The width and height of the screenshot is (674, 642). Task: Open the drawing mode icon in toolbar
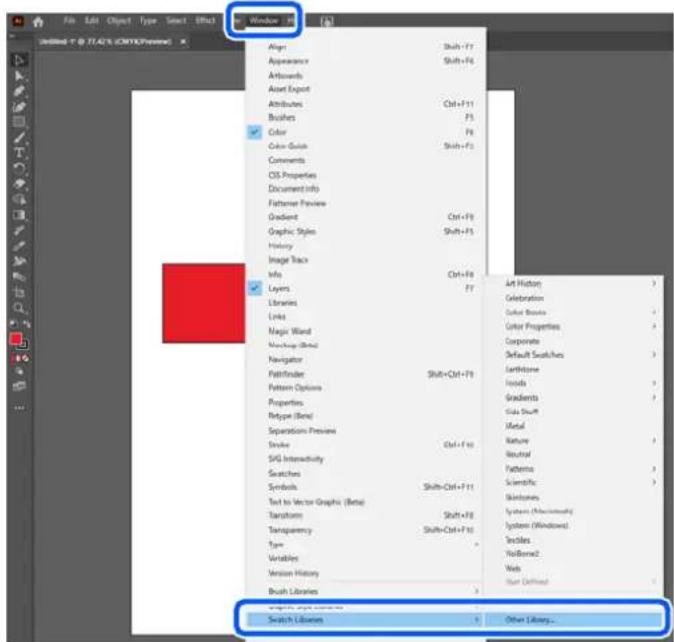(x=19, y=371)
